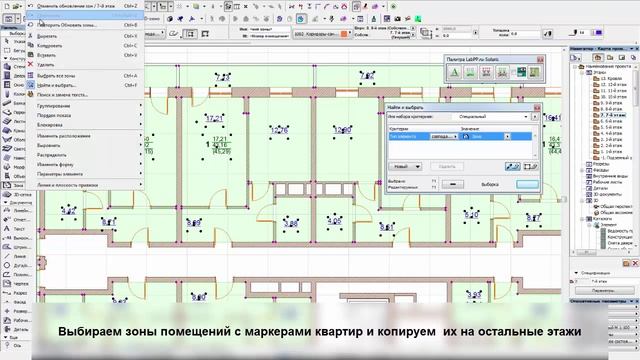Click the blue pen color swatch in Info Box
640x360 pixels.
598,33
